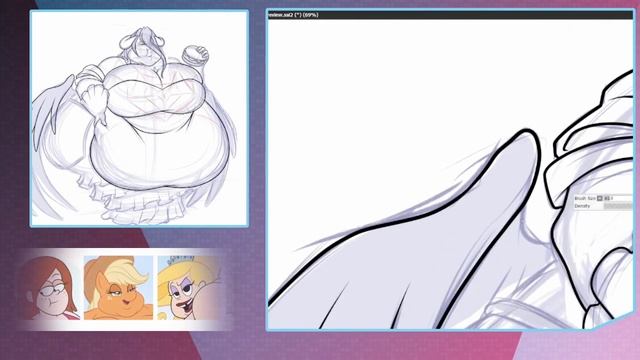This screenshot has width=640, height=360.
Task: Adjust the Brush Size slider
Action: [618, 198]
